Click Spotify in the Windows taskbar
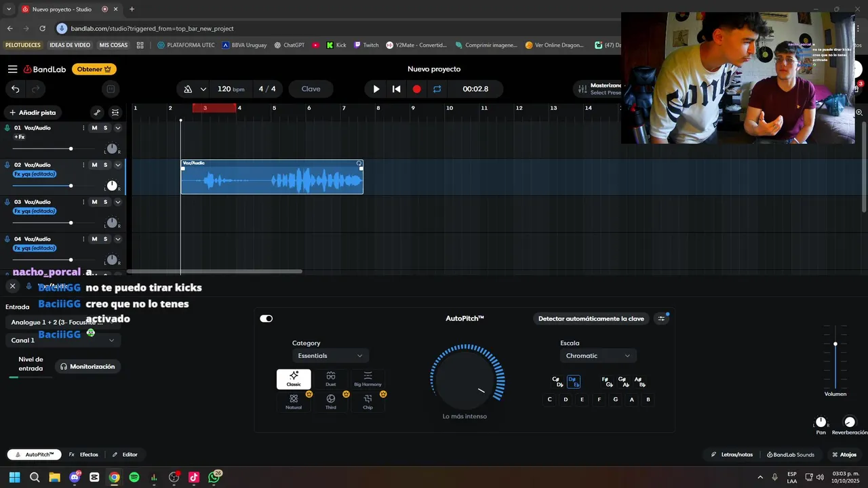868x488 pixels. pyautogui.click(x=134, y=477)
